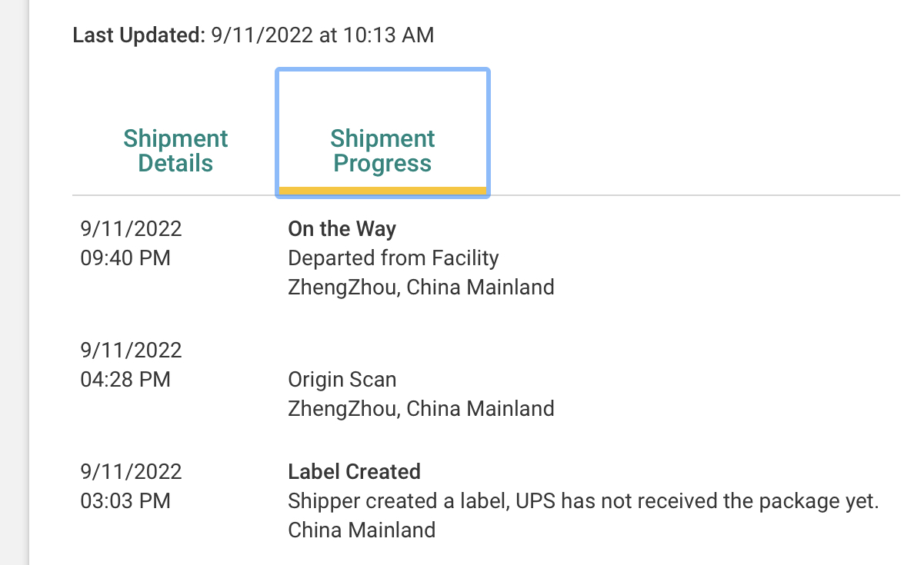Select the Shipment Progress tab
The image size is (924, 565).
382,151
